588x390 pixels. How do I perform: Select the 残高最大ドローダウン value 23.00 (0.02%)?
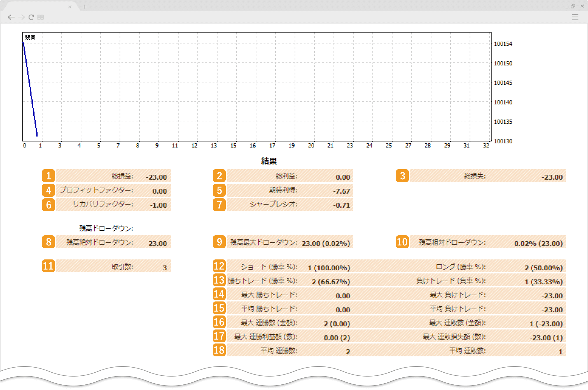pos(326,243)
